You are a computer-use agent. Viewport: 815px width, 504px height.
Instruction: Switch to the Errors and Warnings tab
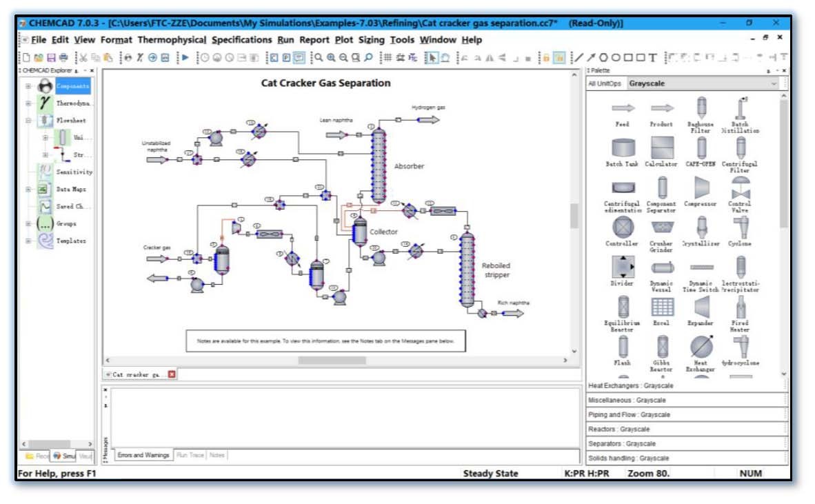(x=143, y=455)
